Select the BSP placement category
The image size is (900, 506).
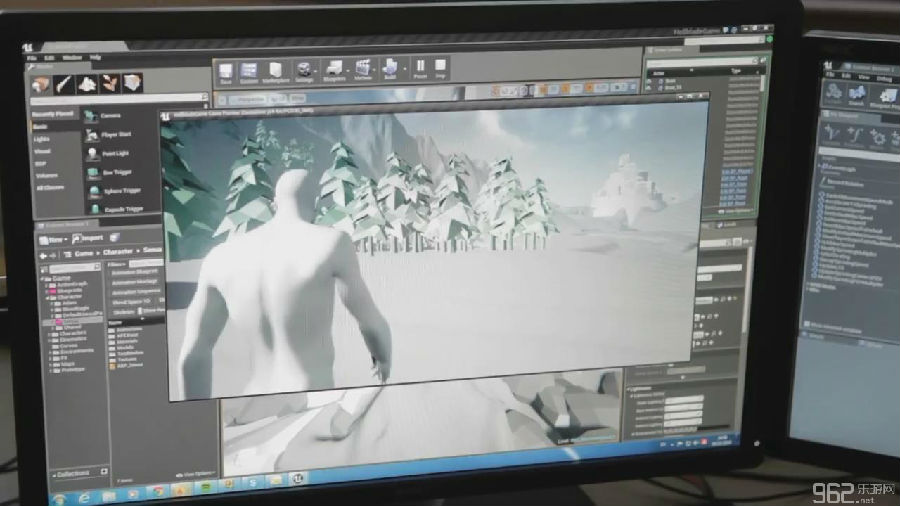41,164
